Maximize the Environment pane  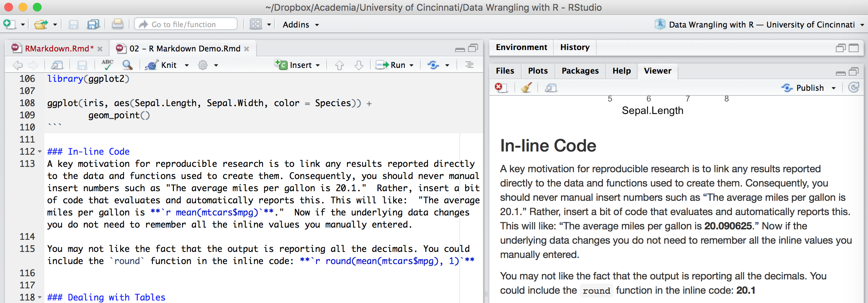click(854, 48)
